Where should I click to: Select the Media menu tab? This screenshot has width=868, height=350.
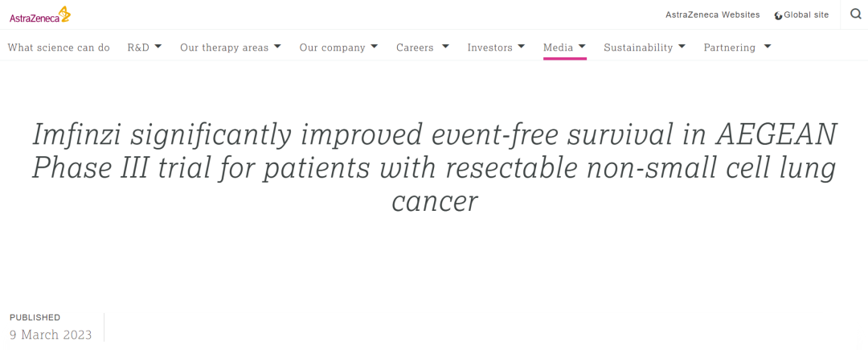(x=558, y=47)
